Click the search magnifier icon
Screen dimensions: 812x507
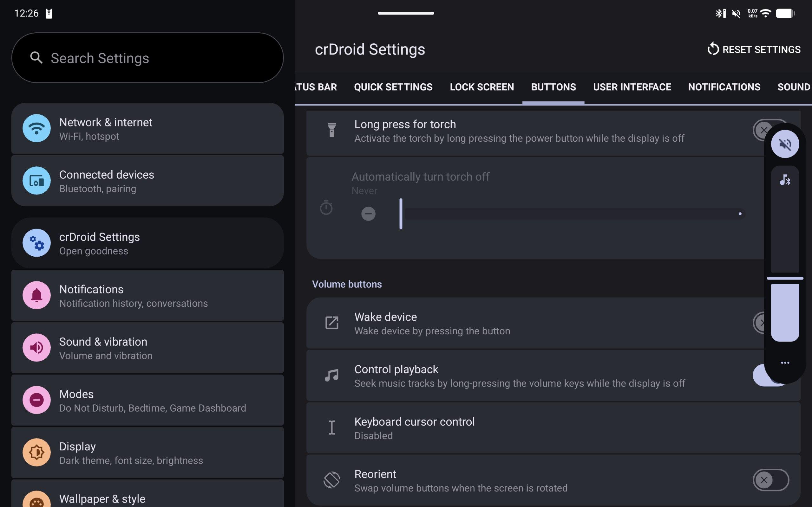point(36,58)
